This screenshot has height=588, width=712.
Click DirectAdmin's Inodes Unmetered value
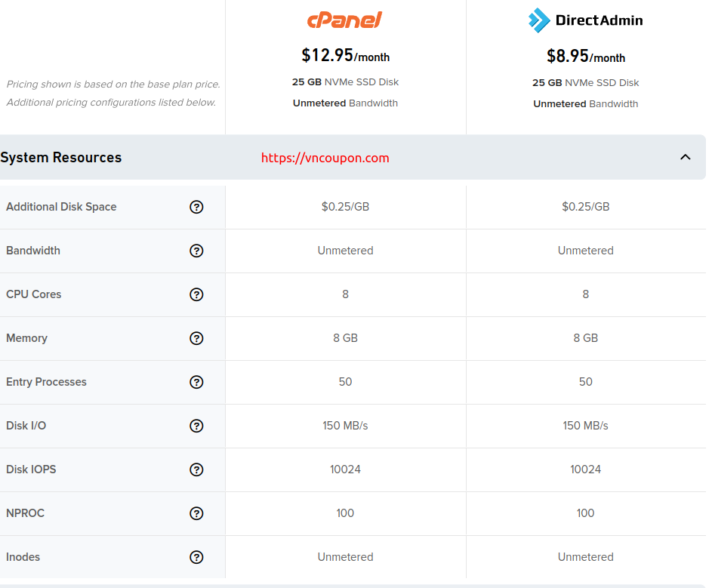coord(585,557)
